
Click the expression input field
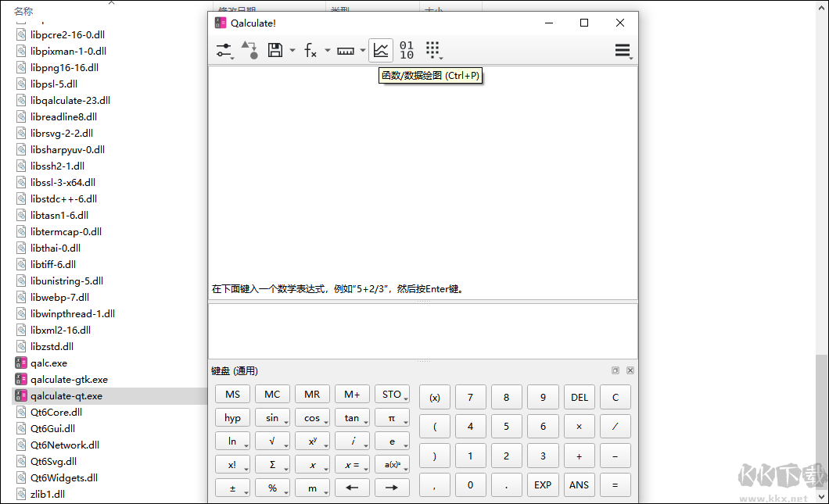coord(423,331)
